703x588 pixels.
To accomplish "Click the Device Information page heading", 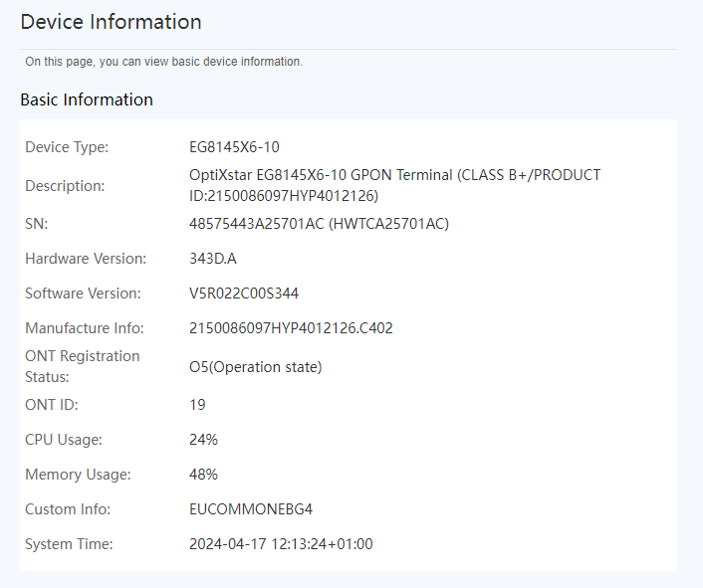I will coord(111,22).
